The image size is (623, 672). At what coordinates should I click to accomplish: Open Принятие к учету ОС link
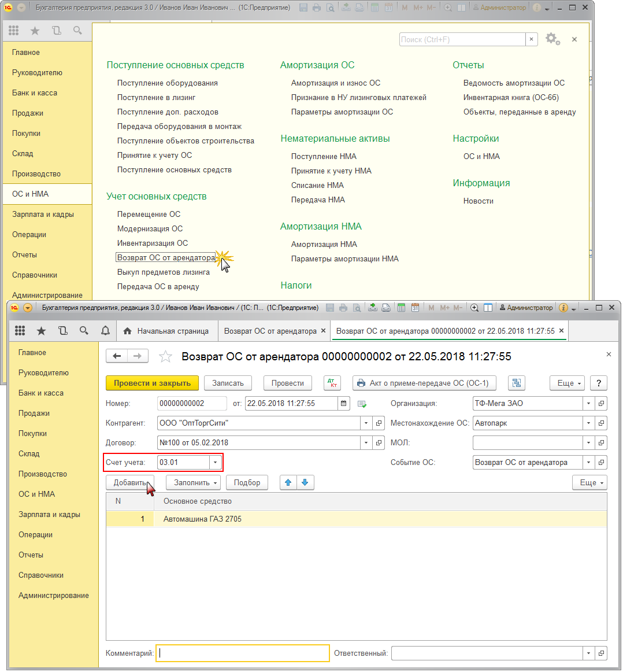tap(154, 155)
